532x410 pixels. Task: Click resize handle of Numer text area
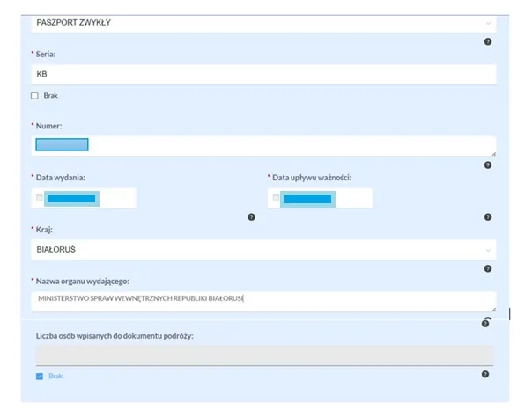(493, 154)
